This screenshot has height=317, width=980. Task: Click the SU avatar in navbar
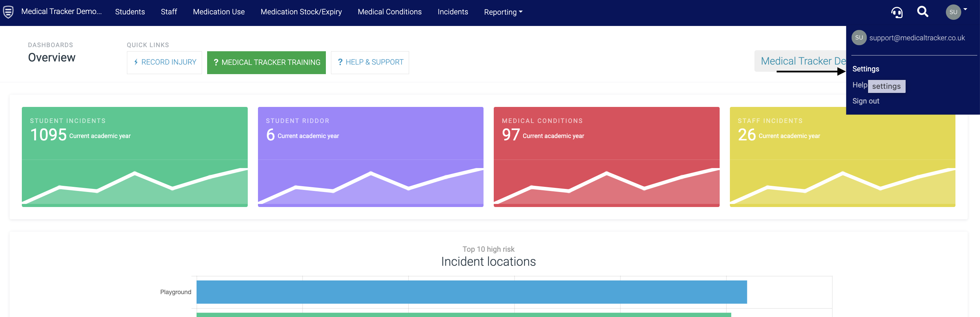(953, 12)
